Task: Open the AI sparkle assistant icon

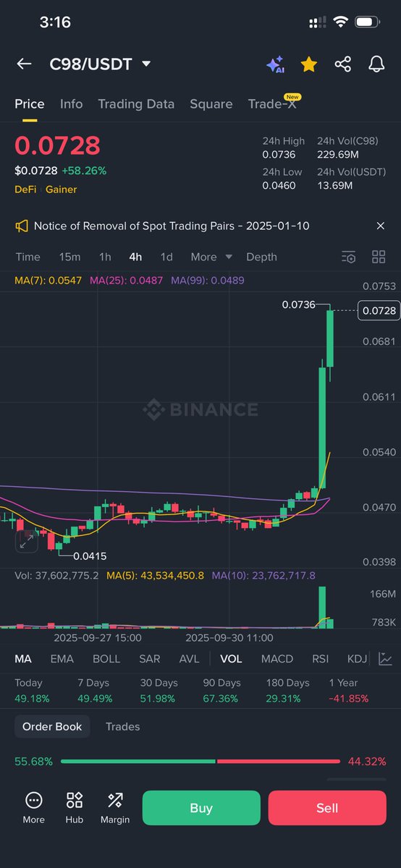Action: tap(275, 64)
